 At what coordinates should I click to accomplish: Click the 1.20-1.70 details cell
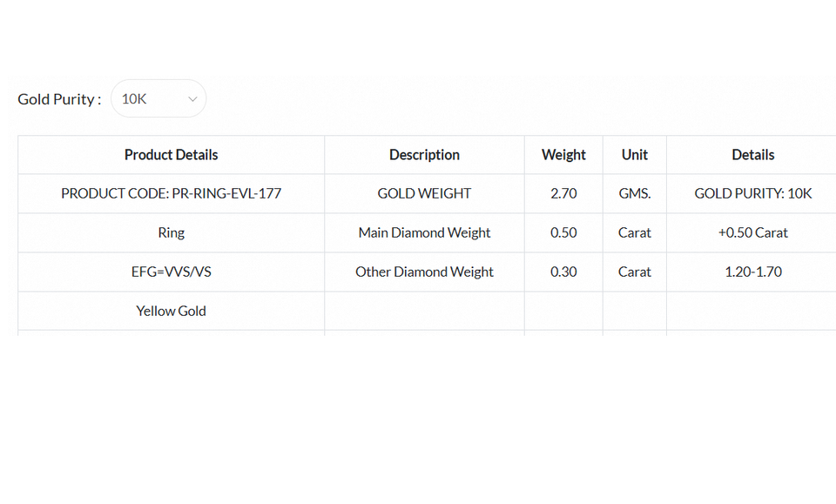click(752, 272)
